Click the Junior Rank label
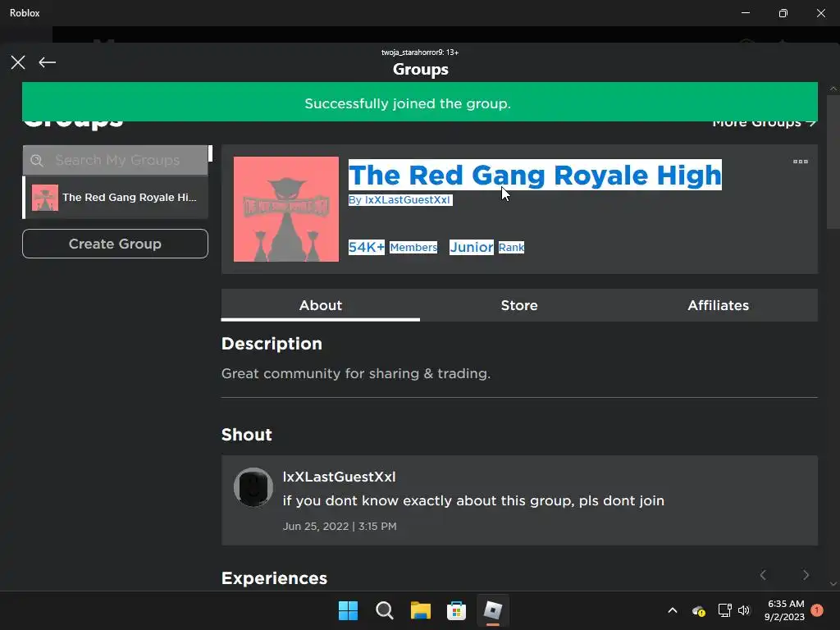This screenshot has height=630, width=840. tap(487, 247)
